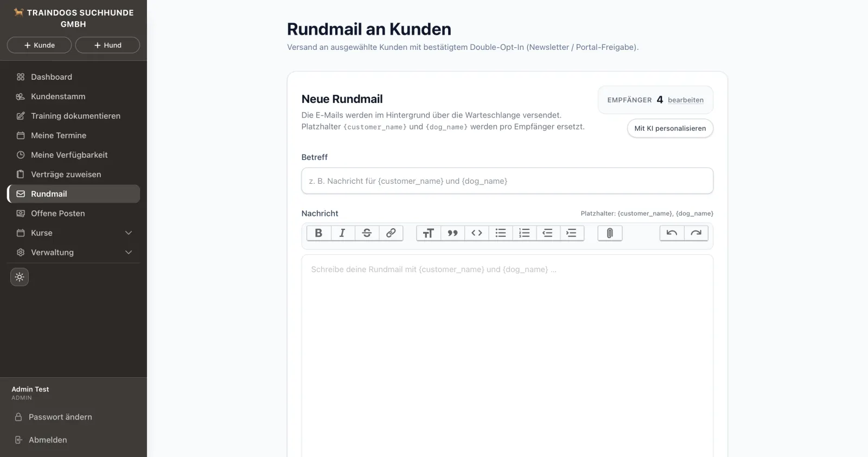Focus the Betreff input field
Image resolution: width=868 pixels, height=457 pixels.
pyautogui.click(x=507, y=181)
